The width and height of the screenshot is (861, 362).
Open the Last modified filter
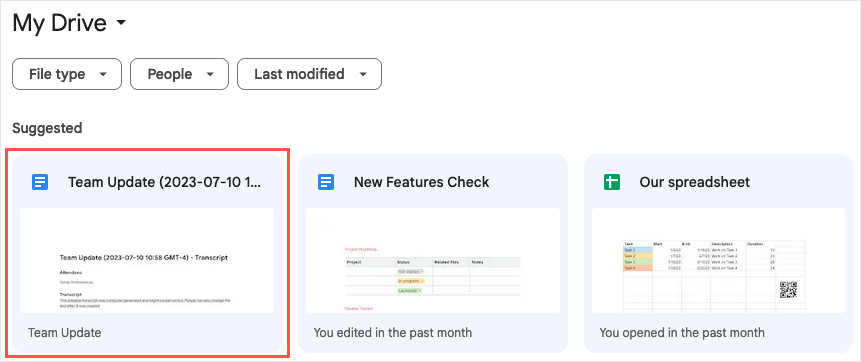click(x=309, y=74)
